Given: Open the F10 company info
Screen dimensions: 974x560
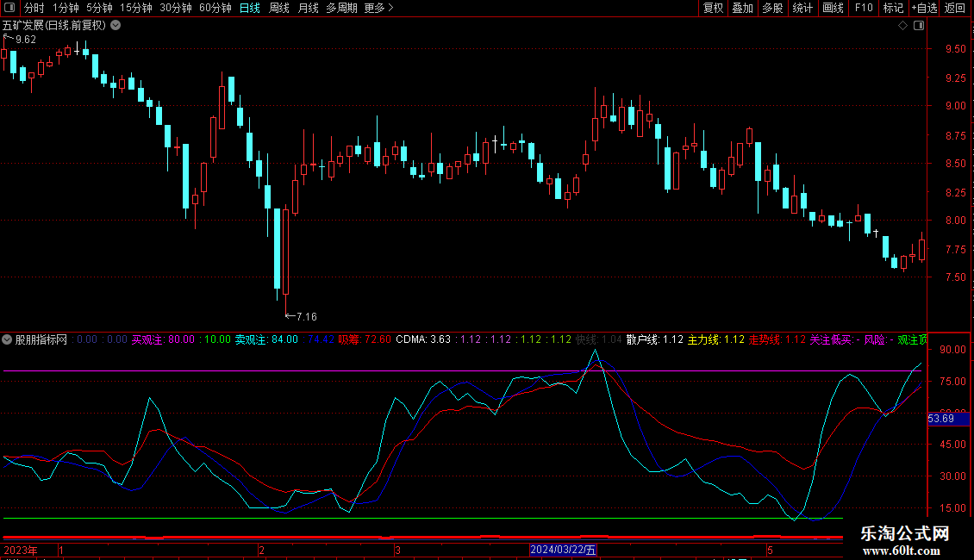Looking at the screenshot, I should pyautogui.click(x=864, y=8).
